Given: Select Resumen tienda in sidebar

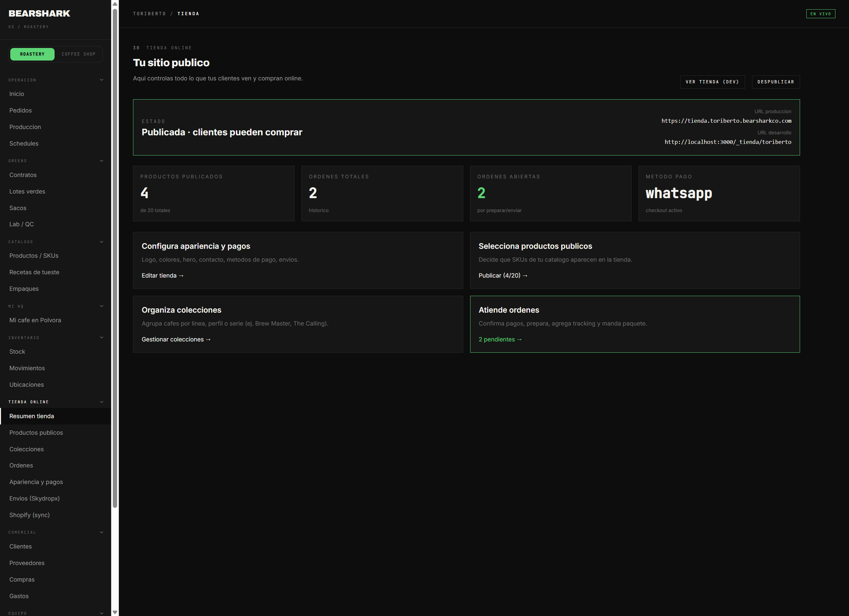Looking at the screenshot, I should click(55, 416).
